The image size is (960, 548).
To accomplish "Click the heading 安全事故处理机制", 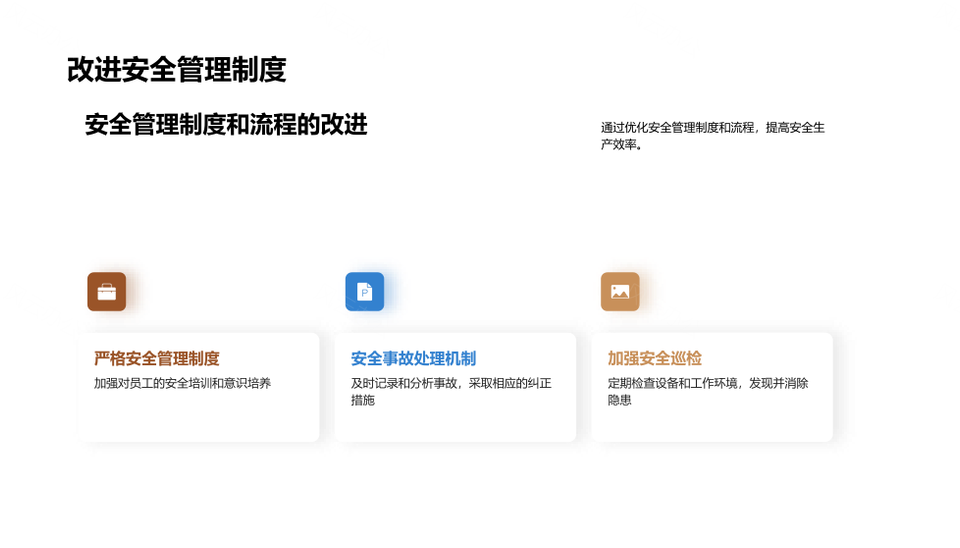I will point(413,358).
